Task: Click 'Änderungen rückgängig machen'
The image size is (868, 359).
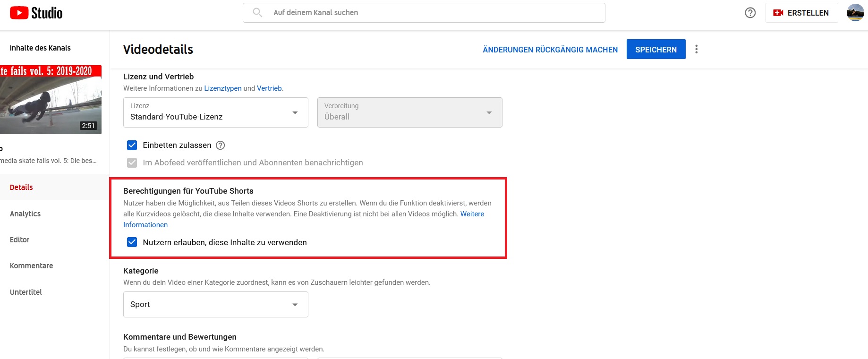Action: (x=550, y=50)
